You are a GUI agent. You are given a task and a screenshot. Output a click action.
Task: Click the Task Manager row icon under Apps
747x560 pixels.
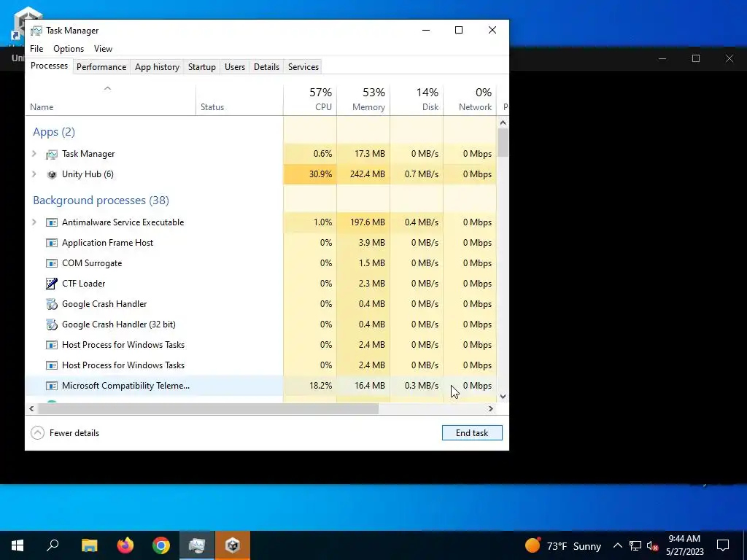point(52,155)
